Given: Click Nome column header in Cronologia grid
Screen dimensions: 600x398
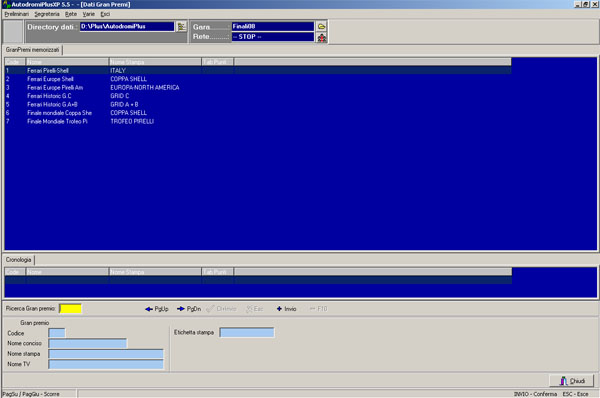Looking at the screenshot, I should [x=67, y=272].
